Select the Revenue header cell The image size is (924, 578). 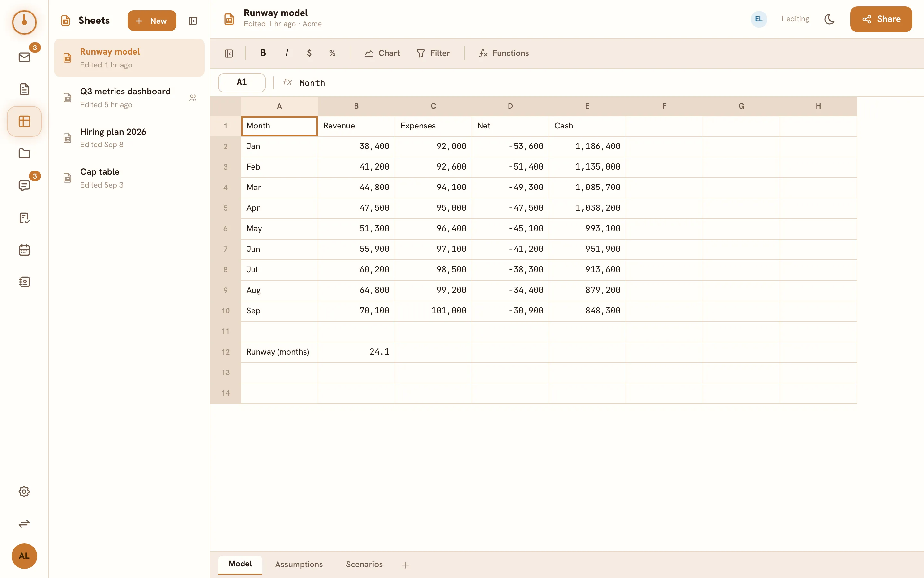click(x=356, y=126)
